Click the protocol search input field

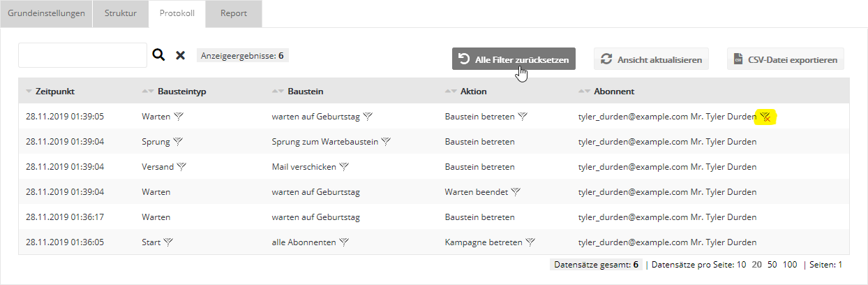pyautogui.click(x=82, y=55)
